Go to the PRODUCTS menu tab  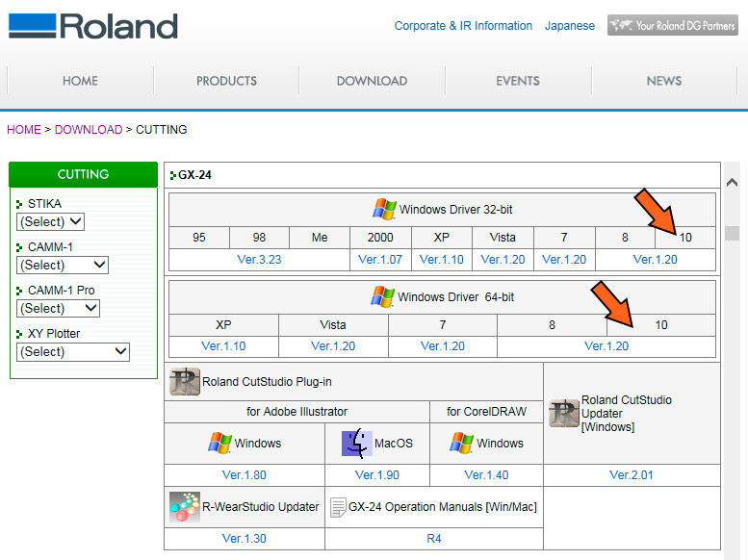point(226,81)
